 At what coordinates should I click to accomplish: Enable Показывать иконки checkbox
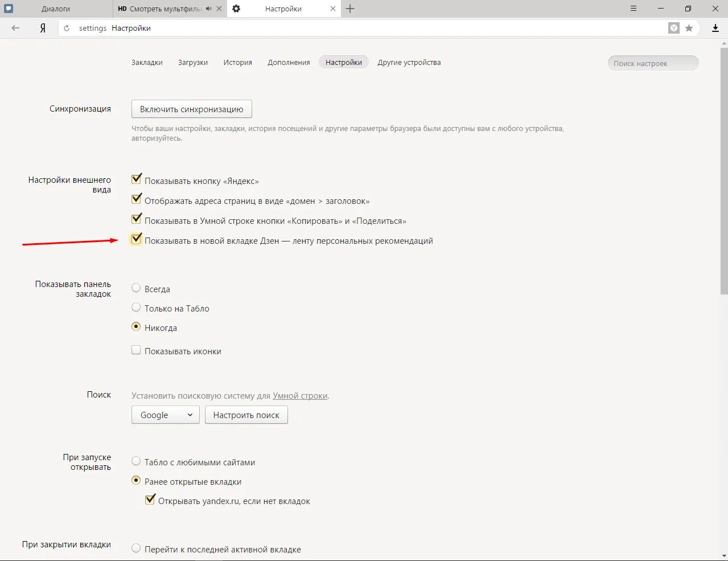pos(136,350)
